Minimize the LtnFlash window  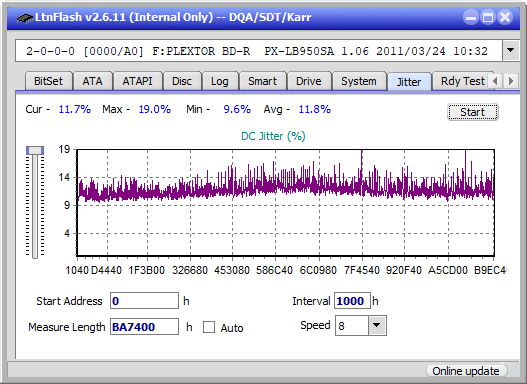click(471, 17)
